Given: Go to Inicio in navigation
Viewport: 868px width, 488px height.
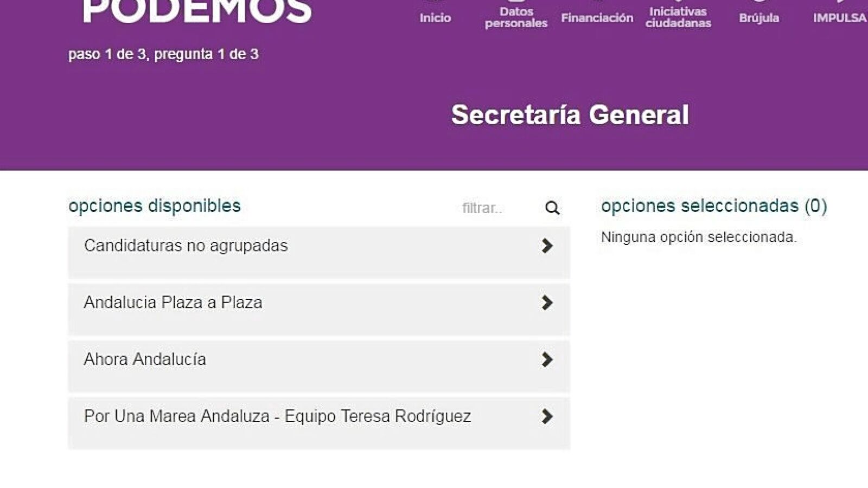Looking at the screenshot, I should click(435, 17).
